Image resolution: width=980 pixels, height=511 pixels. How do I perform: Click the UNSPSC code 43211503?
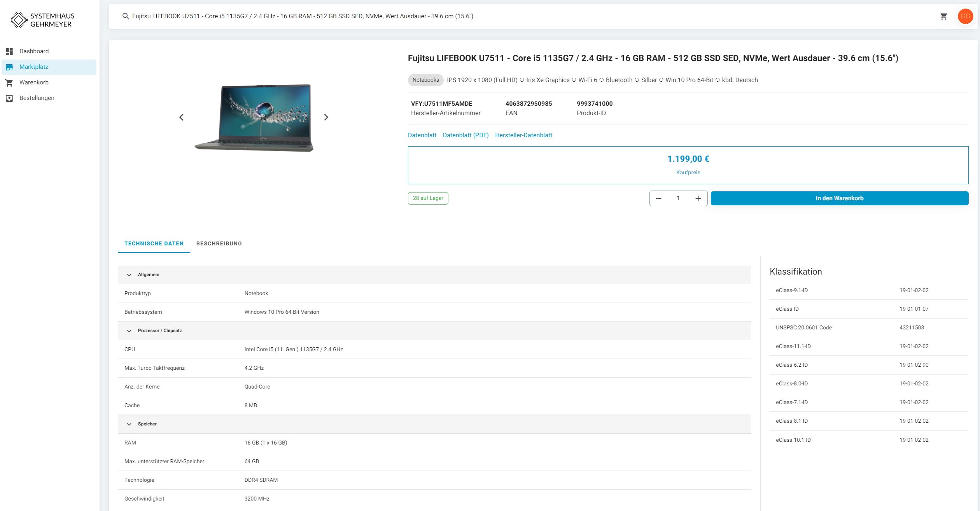coord(912,328)
